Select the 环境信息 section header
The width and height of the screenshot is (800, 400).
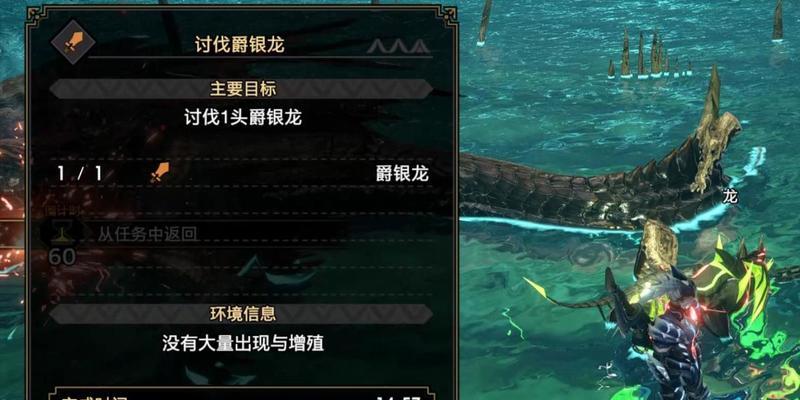[243, 313]
